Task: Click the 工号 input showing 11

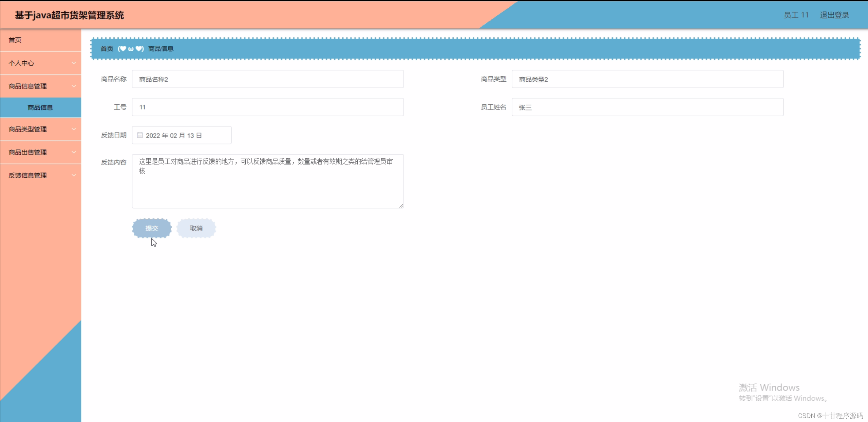Action: (267, 107)
